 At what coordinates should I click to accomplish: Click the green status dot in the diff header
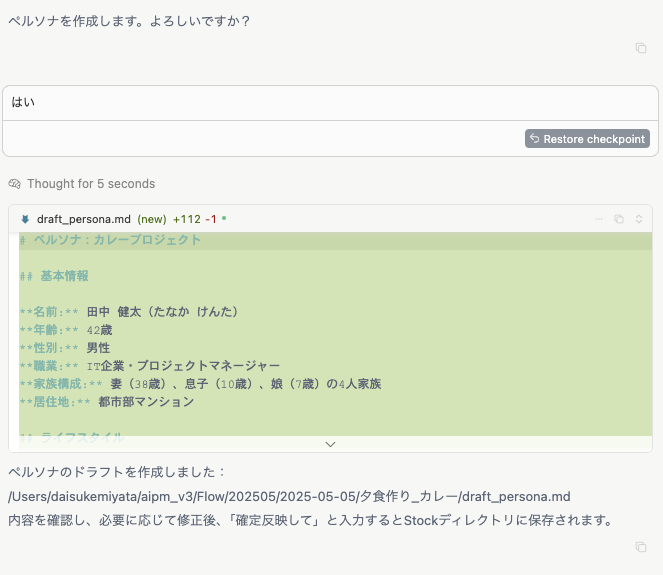pyautogui.click(x=224, y=218)
